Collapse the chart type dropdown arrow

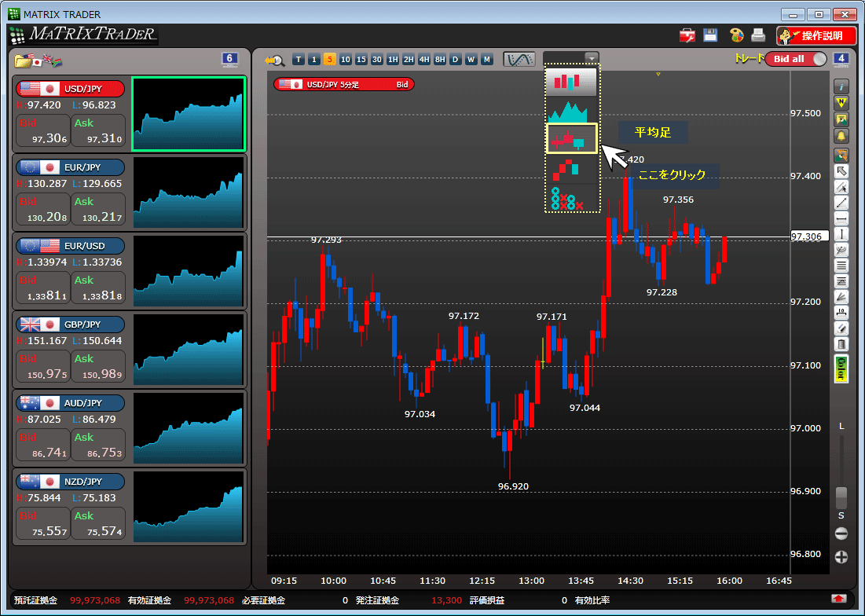point(591,58)
